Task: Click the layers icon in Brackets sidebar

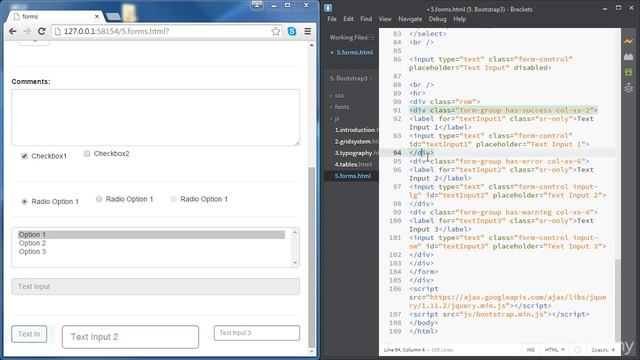Action: pos(629,87)
